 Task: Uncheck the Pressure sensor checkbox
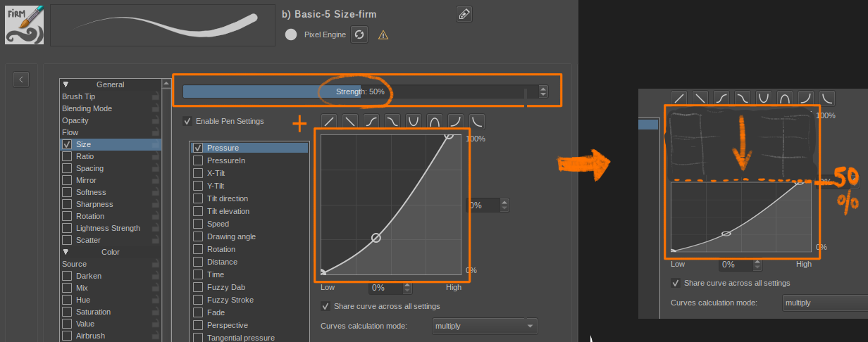[x=198, y=148]
